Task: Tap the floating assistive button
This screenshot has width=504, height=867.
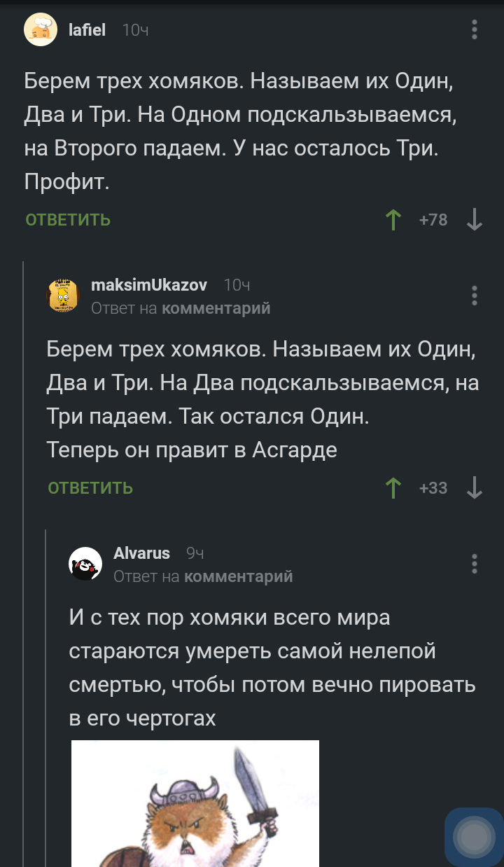Action: point(474,836)
